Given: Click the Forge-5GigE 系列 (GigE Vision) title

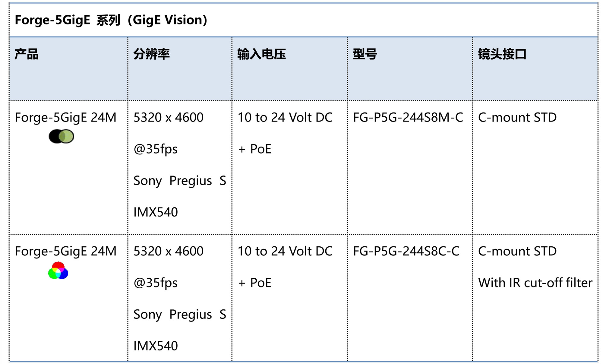Looking at the screenshot, I should (111, 20).
